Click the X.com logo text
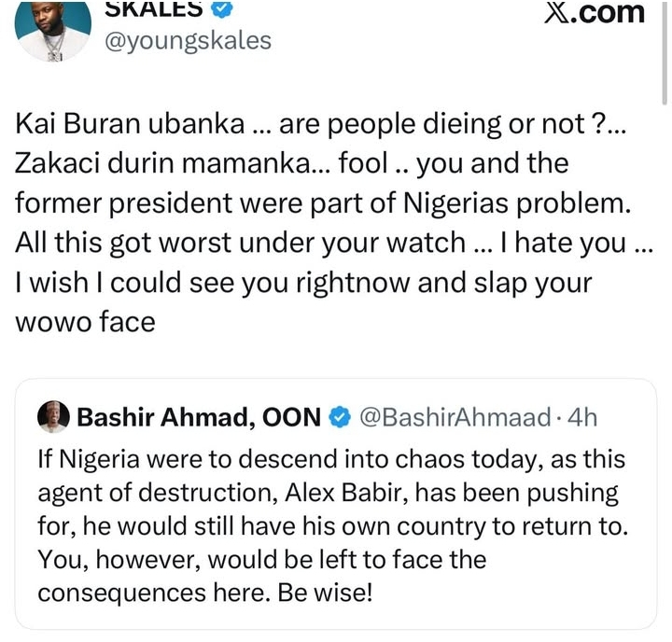The image size is (672, 642). pos(595,12)
